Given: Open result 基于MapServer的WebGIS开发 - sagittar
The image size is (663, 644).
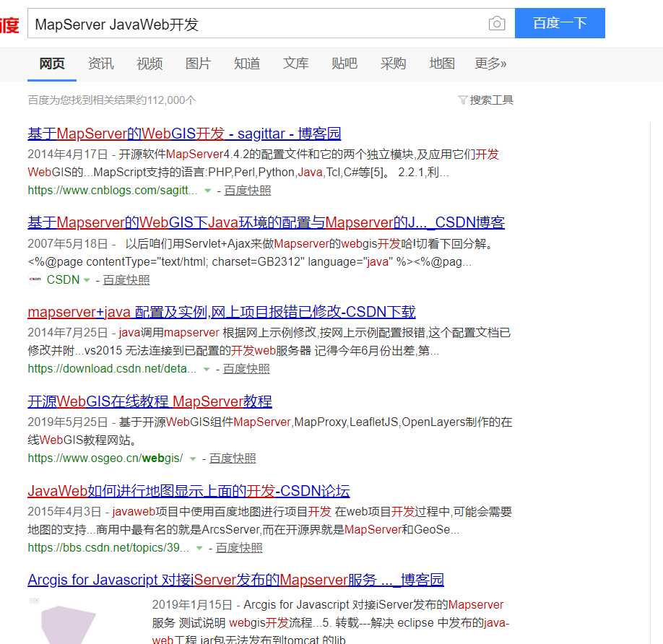Looking at the screenshot, I should pos(184,134).
